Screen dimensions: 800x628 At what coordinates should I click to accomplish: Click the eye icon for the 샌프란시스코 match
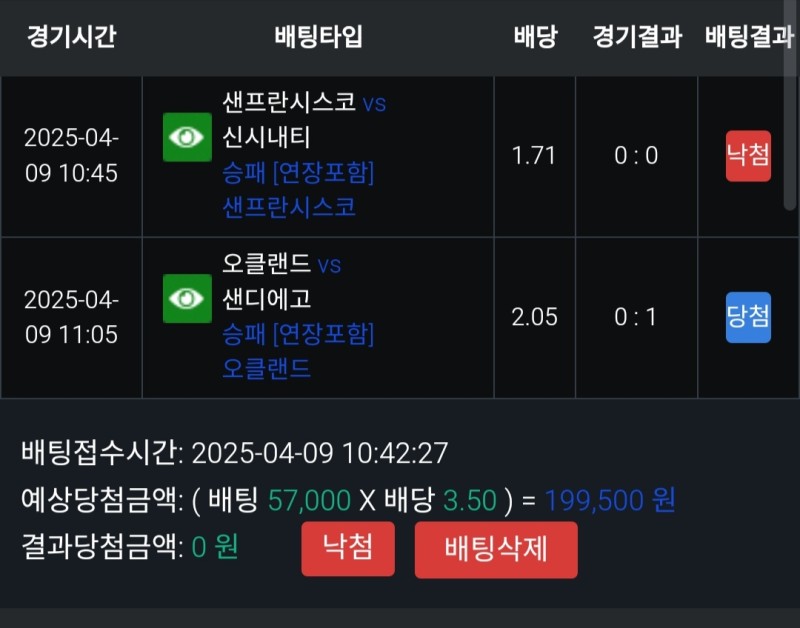[x=187, y=137]
